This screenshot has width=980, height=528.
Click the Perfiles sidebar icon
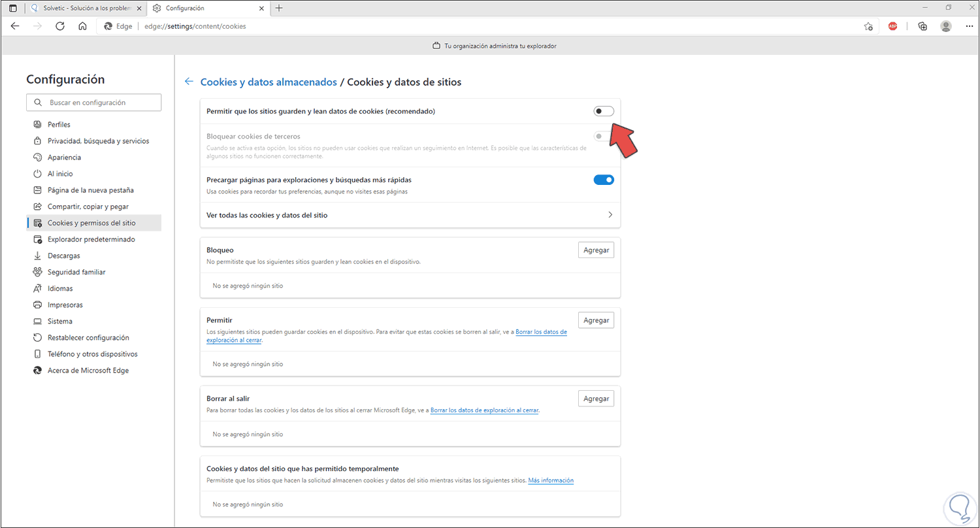(37, 124)
